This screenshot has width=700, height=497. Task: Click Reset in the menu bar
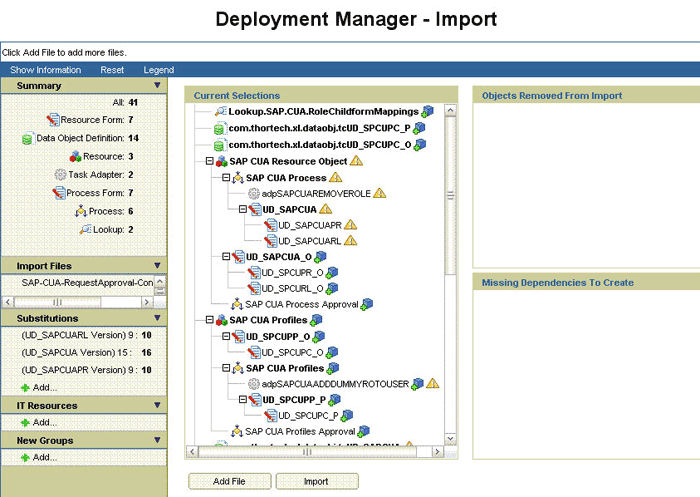coord(112,70)
